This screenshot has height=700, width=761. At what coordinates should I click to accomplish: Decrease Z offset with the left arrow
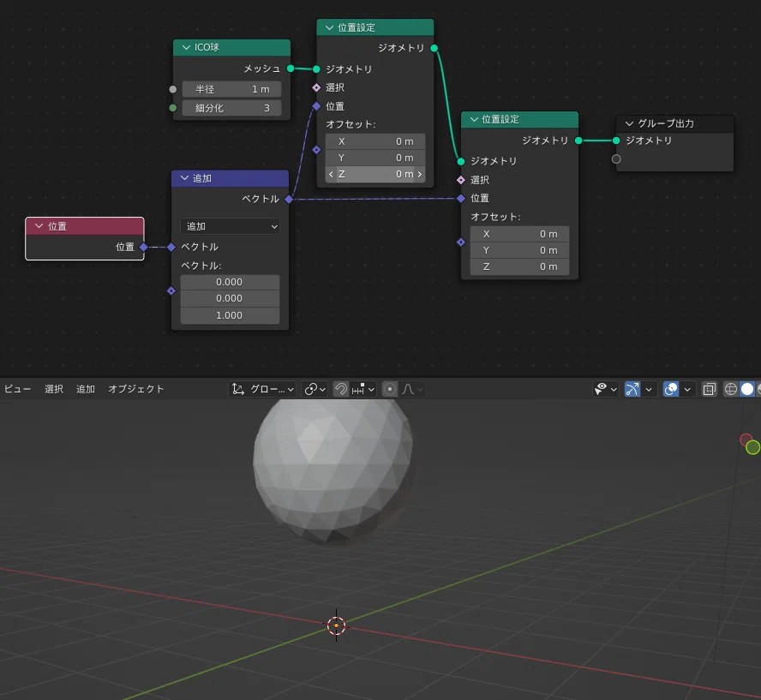pyautogui.click(x=331, y=174)
